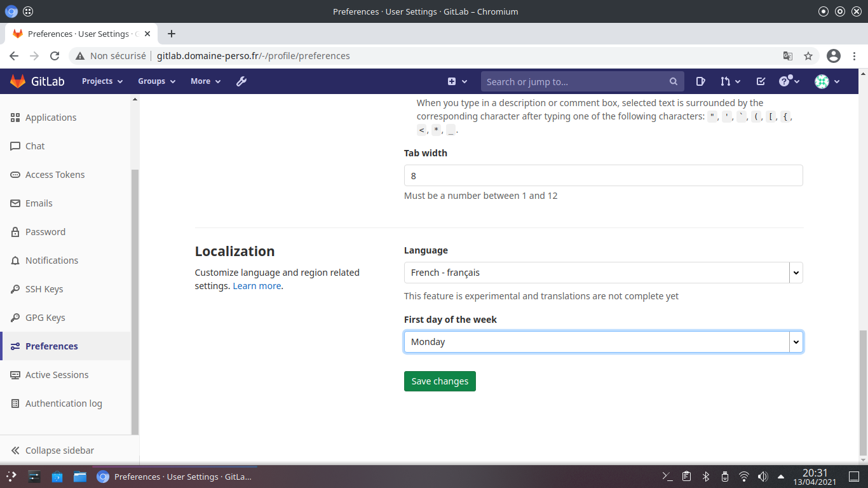The width and height of the screenshot is (868, 488).
Task: Open First day of the week dropdown
Action: [x=603, y=342]
